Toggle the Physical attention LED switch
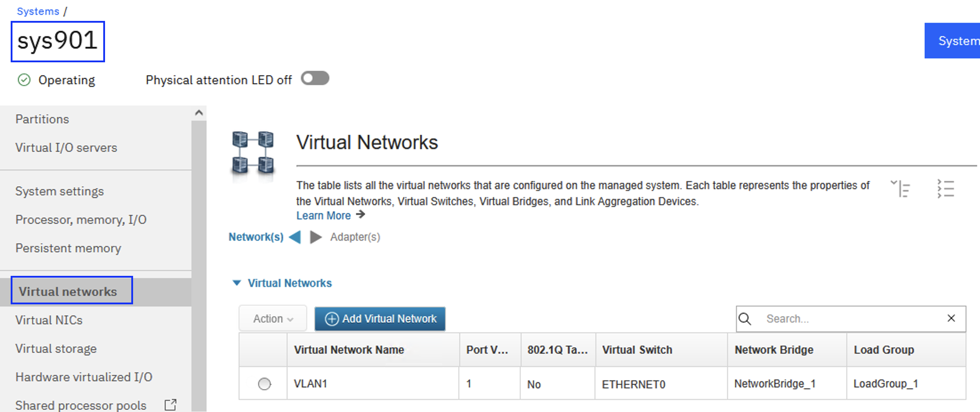Image resolution: width=980 pixels, height=412 pixels. tap(315, 79)
